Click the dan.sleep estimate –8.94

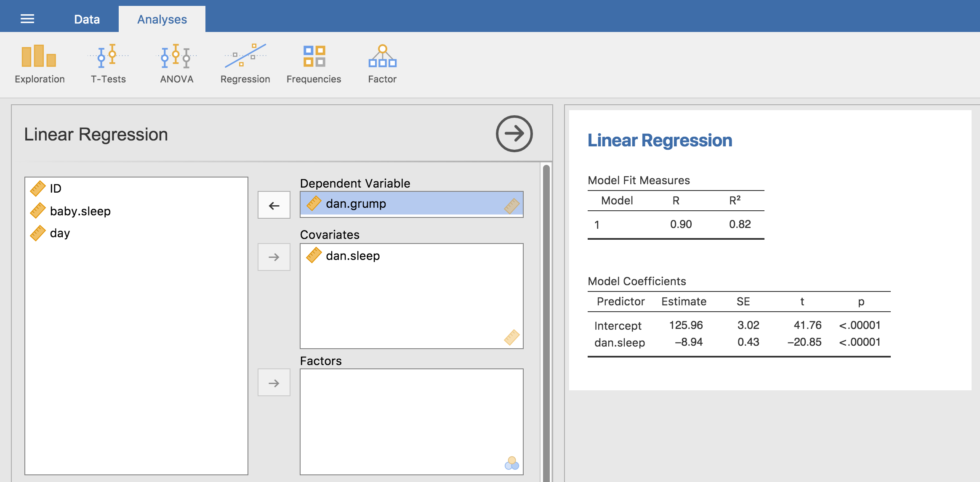pyautogui.click(x=689, y=342)
